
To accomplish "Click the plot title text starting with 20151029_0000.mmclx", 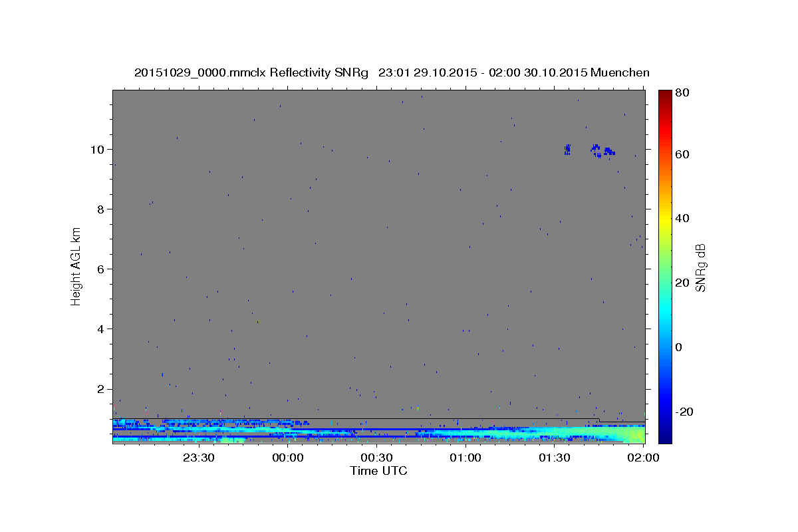I will [392, 72].
